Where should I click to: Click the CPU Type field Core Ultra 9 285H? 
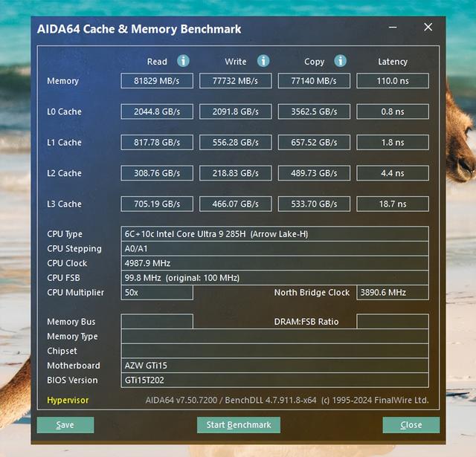(x=274, y=234)
